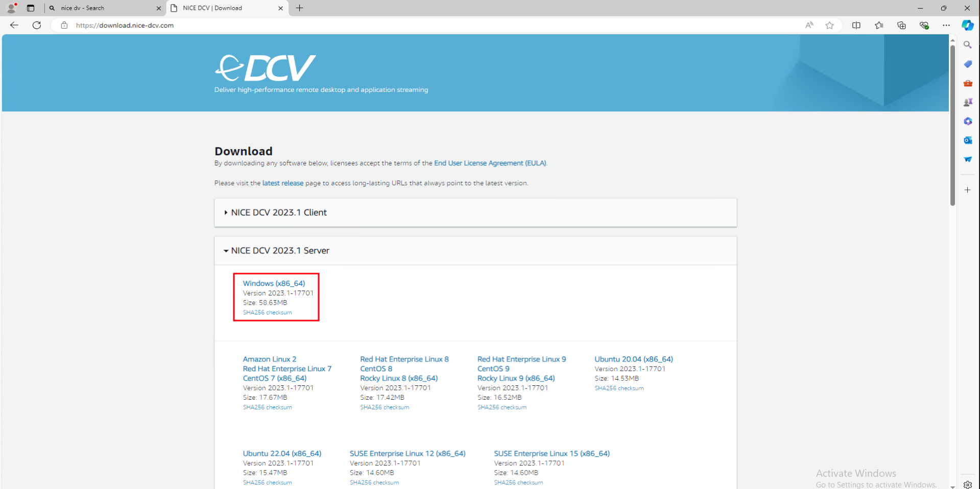Download Red Hat Enterprise Linux 9 package
This screenshot has width=980, height=489.
coord(521,359)
